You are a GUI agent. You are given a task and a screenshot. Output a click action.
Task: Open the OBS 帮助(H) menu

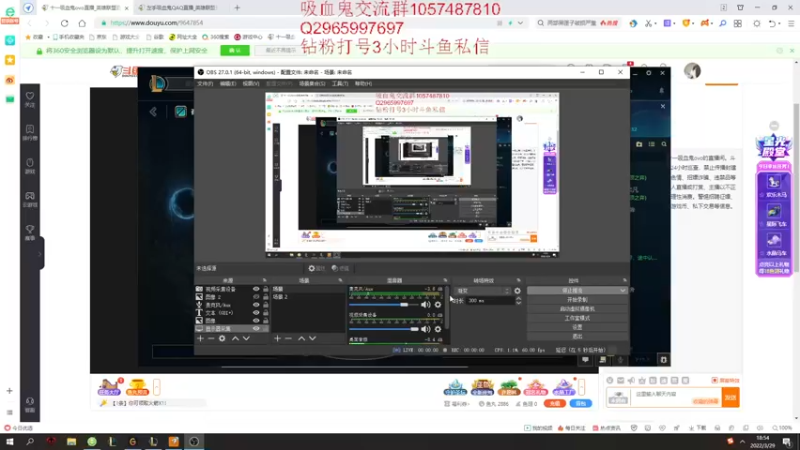pos(363,84)
